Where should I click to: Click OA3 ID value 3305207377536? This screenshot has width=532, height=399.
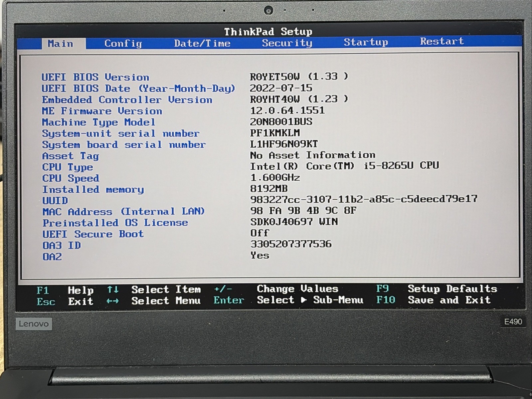[x=291, y=244]
